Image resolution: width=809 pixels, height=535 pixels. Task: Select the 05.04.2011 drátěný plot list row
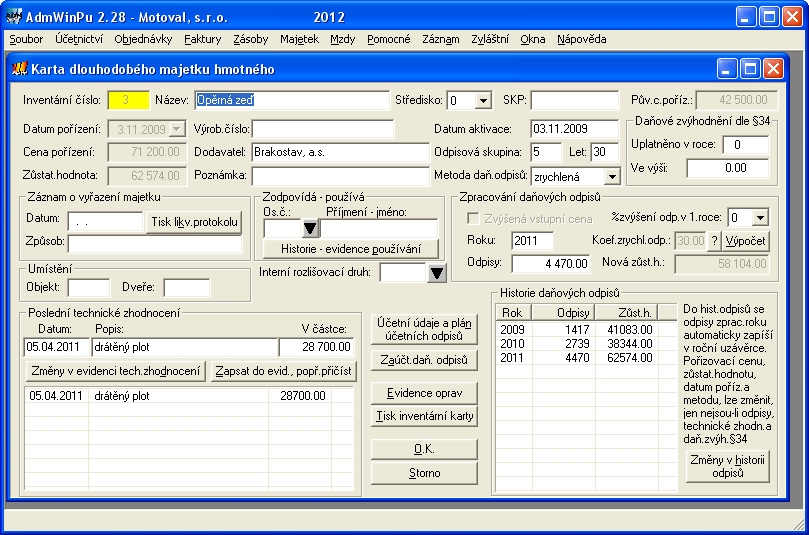[x=189, y=396]
